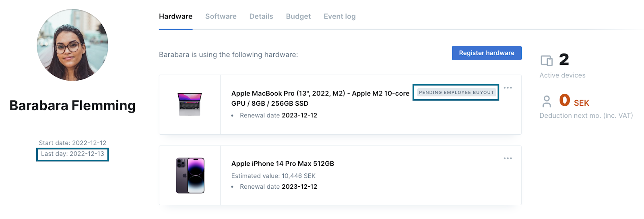Click "Barabara is using the following hardware" text
Image resolution: width=644 pixels, height=219 pixels.
point(228,54)
